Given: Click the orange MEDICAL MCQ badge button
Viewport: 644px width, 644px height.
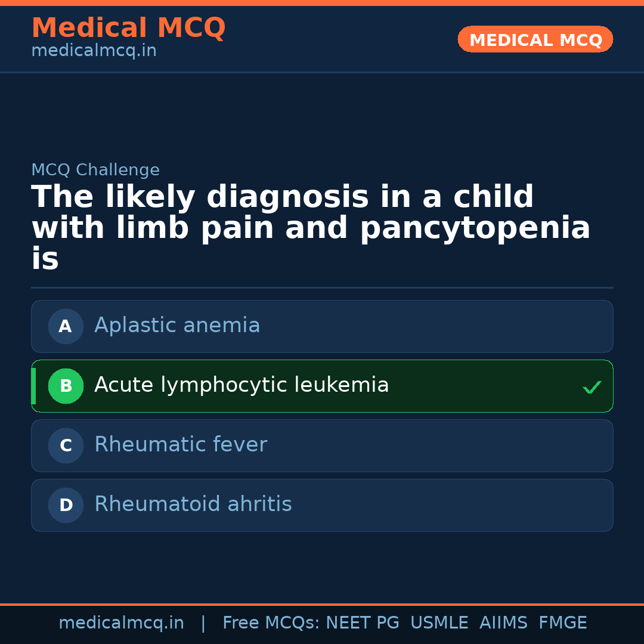Looking at the screenshot, I should [535, 39].
